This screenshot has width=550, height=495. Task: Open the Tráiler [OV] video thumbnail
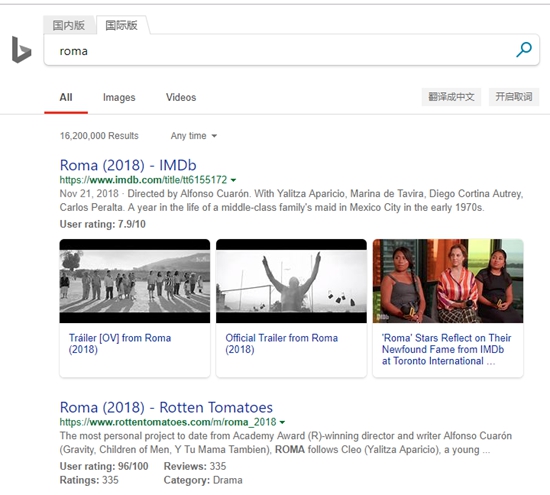pos(135,281)
